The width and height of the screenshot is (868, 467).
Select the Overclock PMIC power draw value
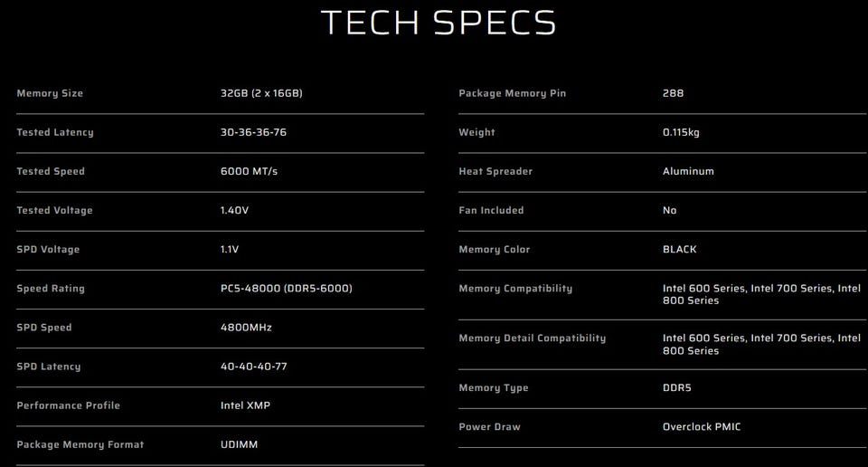[702, 426]
